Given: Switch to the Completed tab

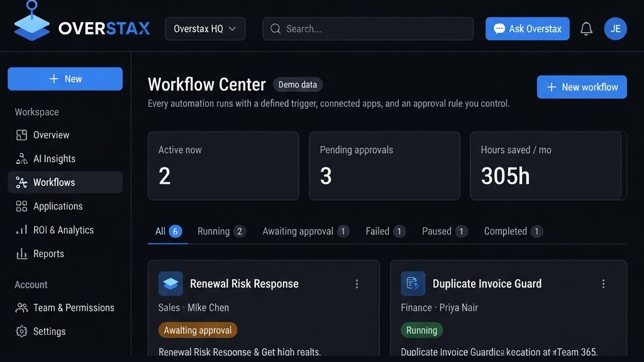Looking at the screenshot, I should 513,231.
